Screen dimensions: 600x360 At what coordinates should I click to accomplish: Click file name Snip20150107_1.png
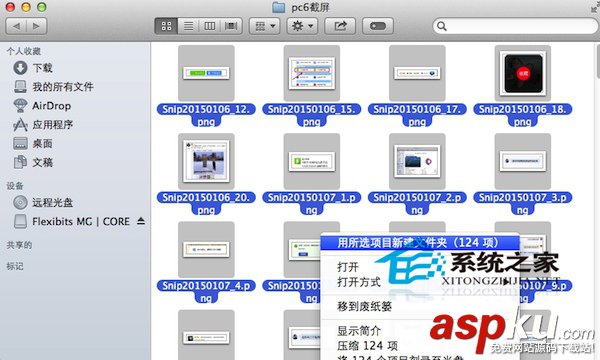pyautogui.click(x=312, y=203)
